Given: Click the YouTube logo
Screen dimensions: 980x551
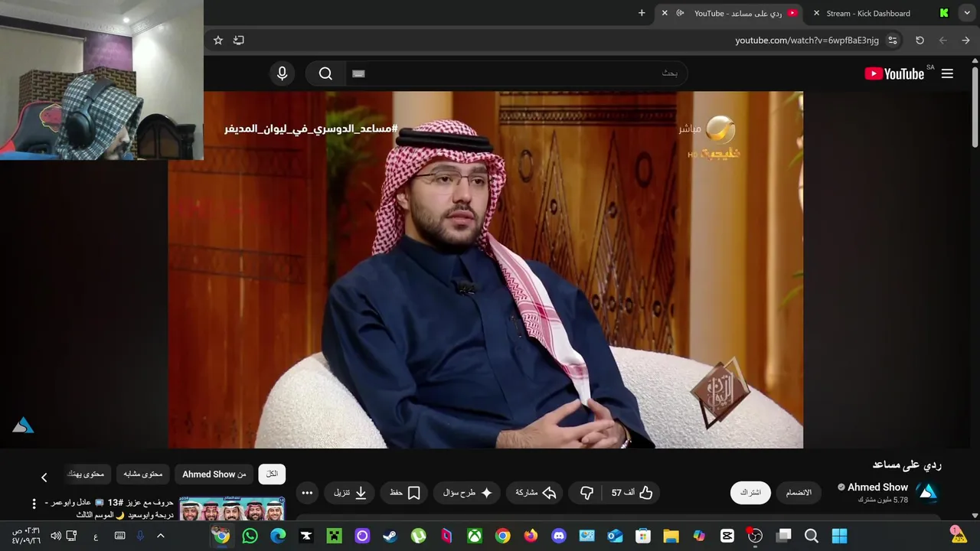Looking at the screenshot, I should click(894, 73).
